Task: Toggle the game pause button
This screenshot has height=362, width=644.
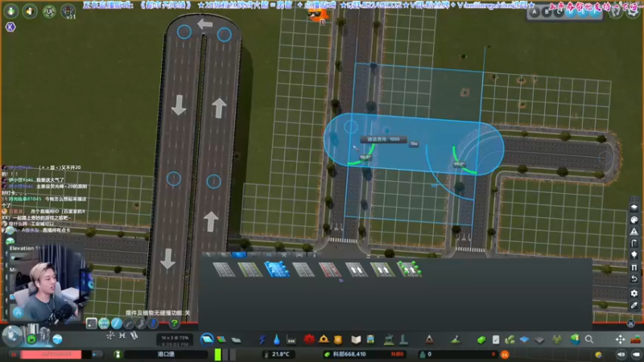Action: (x=13, y=354)
